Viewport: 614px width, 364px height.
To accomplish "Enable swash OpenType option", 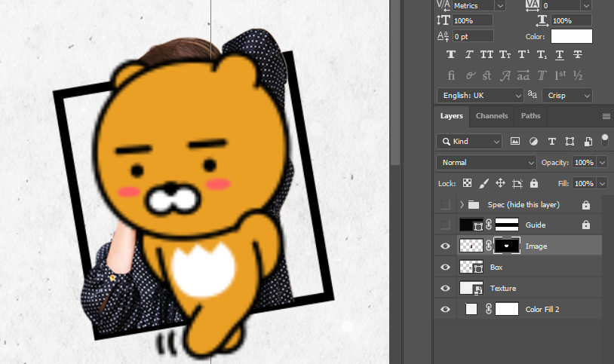I will (505, 75).
